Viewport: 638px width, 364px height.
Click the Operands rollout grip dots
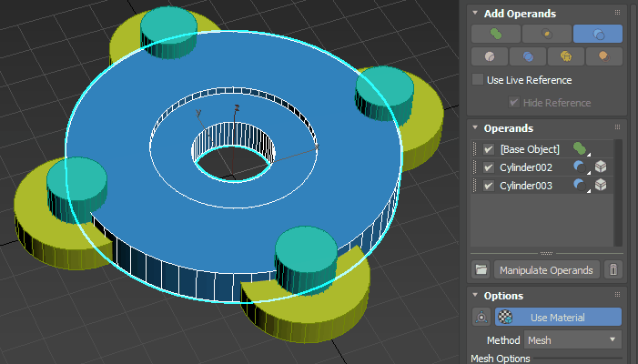(x=617, y=127)
